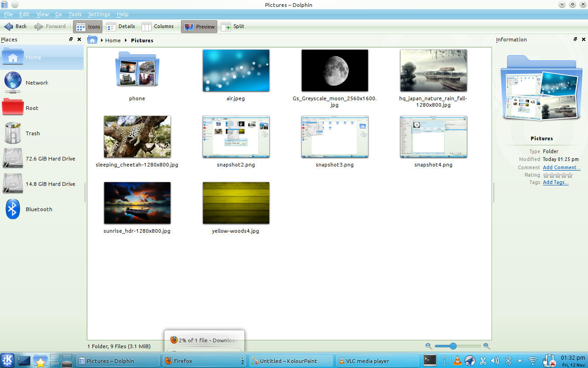The image size is (588, 368).
Task: Open the KDE application launcher
Action: pyautogui.click(x=7, y=361)
